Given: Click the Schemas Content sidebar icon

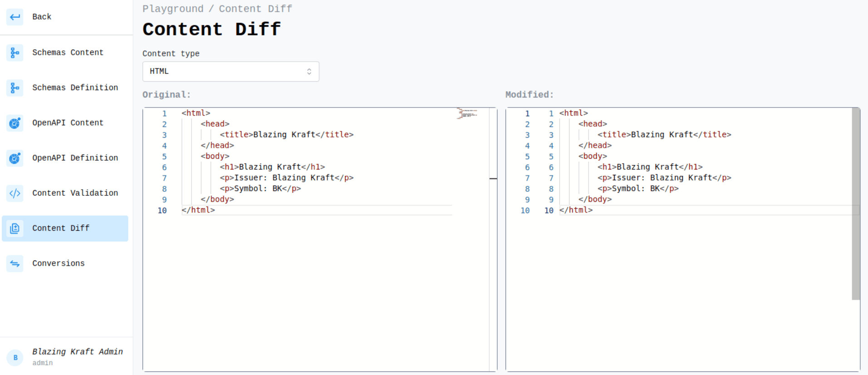Looking at the screenshot, I should pyautogui.click(x=15, y=53).
